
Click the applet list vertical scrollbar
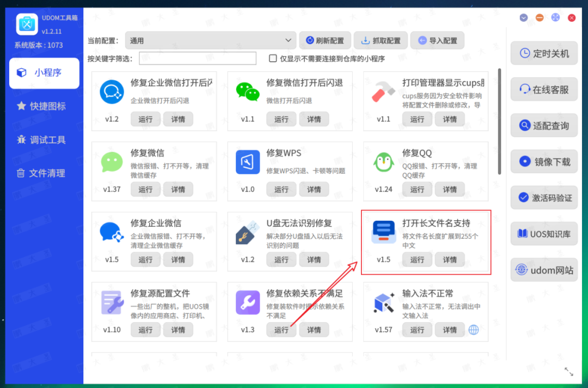[499, 122]
